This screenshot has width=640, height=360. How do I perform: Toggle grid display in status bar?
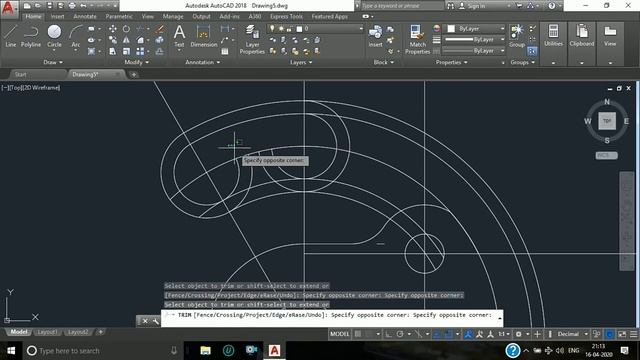358,334
